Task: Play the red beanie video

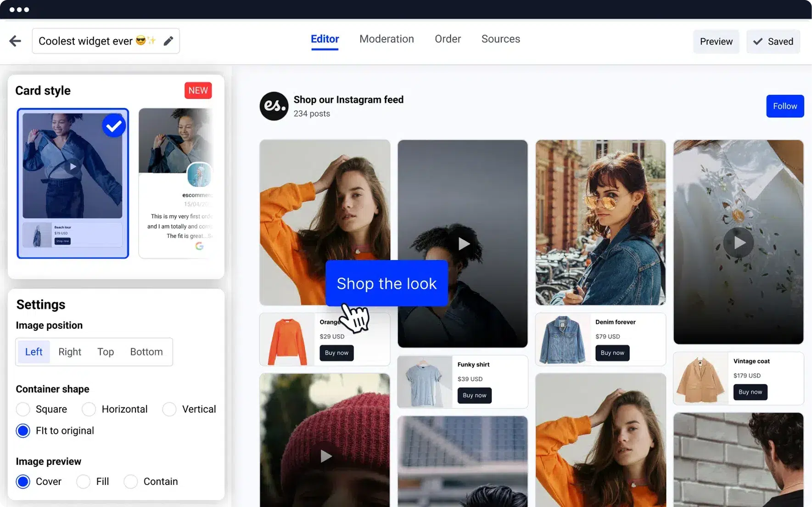Action: (325, 456)
